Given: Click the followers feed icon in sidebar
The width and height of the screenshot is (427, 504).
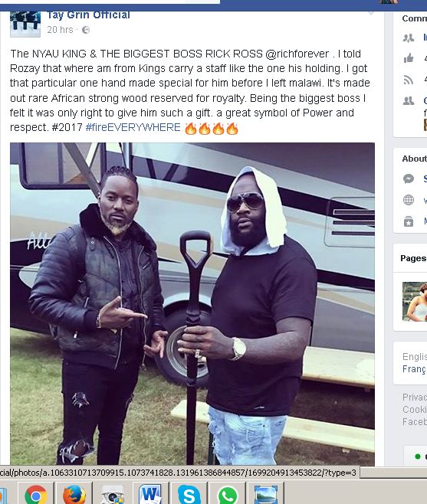Looking at the screenshot, I should coord(409,80).
